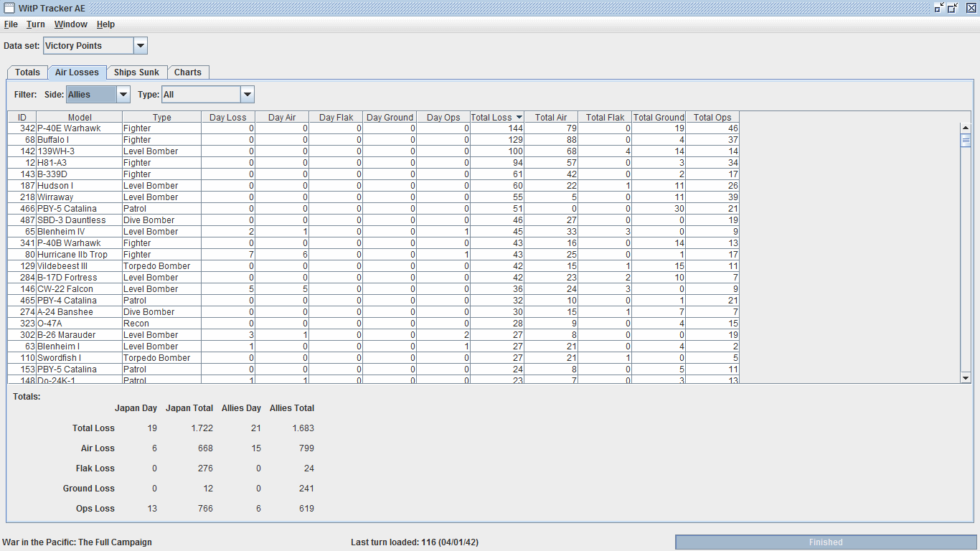Image resolution: width=980 pixels, height=551 pixels.
Task: Select the Swordfish I row
Action: click(373, 358)
